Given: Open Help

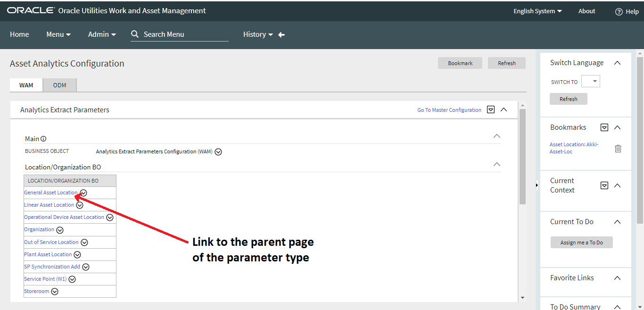Looking at the screenshot, I should pos(632,11).
